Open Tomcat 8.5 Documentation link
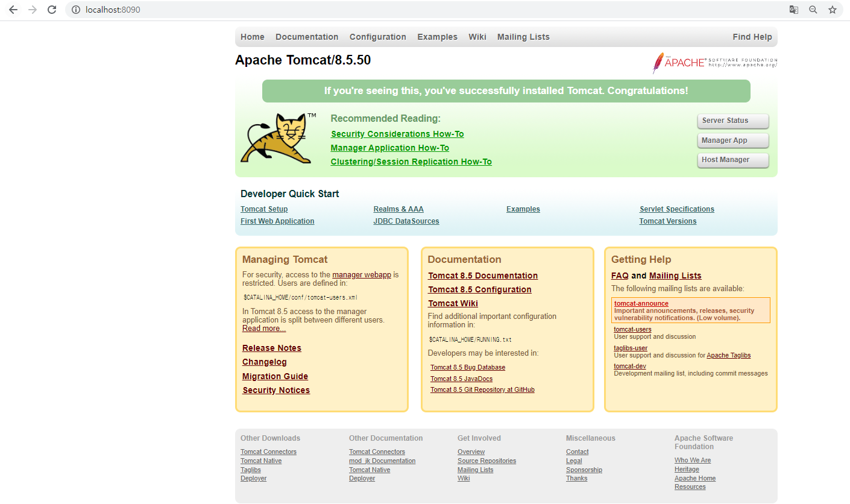The width and height of the screenshot is (850, 504). (x=483, y=276)
